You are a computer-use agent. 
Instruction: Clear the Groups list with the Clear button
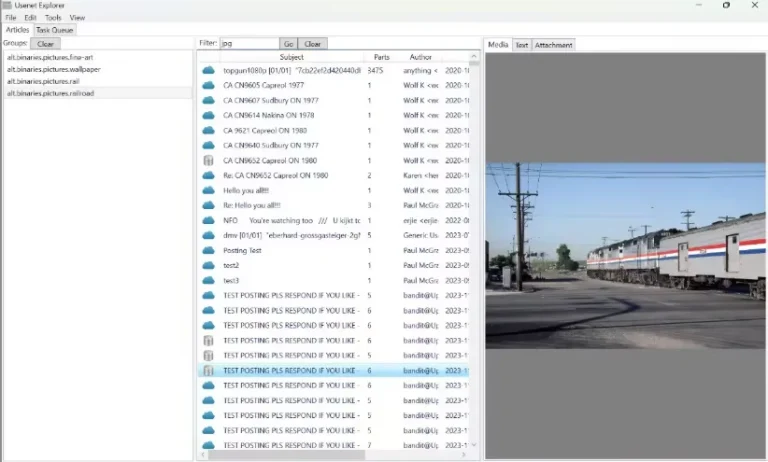(45, 44)
